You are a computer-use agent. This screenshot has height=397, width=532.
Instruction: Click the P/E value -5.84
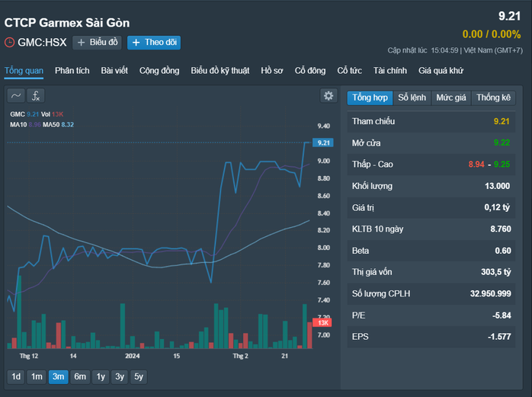(502, 315)
